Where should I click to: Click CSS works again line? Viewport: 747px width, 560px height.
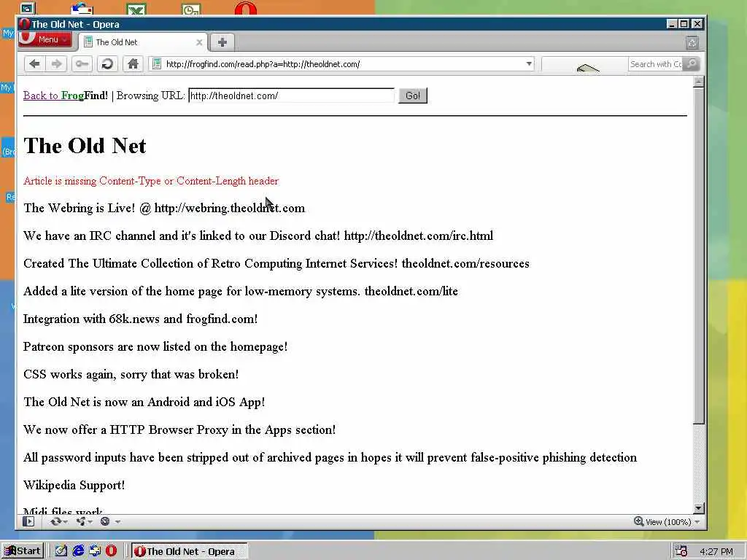coord(131,374)
